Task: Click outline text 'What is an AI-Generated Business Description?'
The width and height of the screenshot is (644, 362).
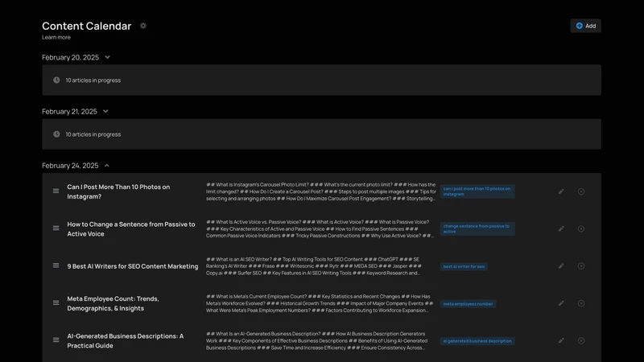Action: tap(316, 340)
